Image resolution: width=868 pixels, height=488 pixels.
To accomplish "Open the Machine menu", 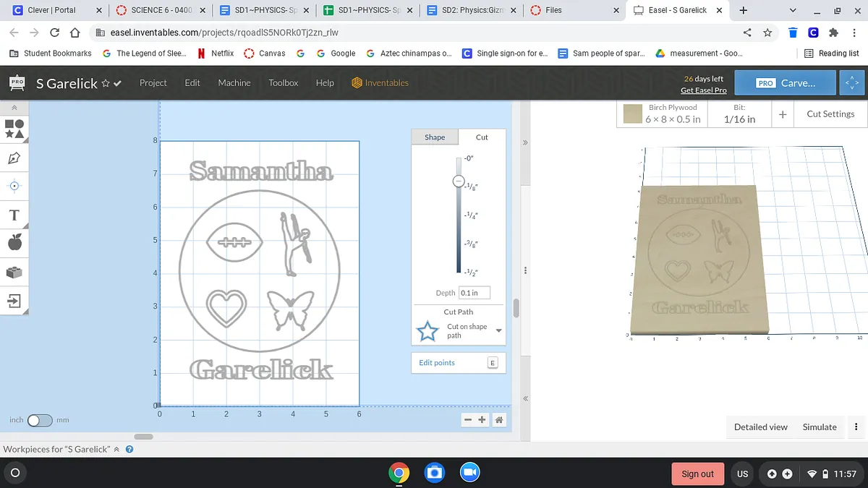I will [x=234, y=83].
